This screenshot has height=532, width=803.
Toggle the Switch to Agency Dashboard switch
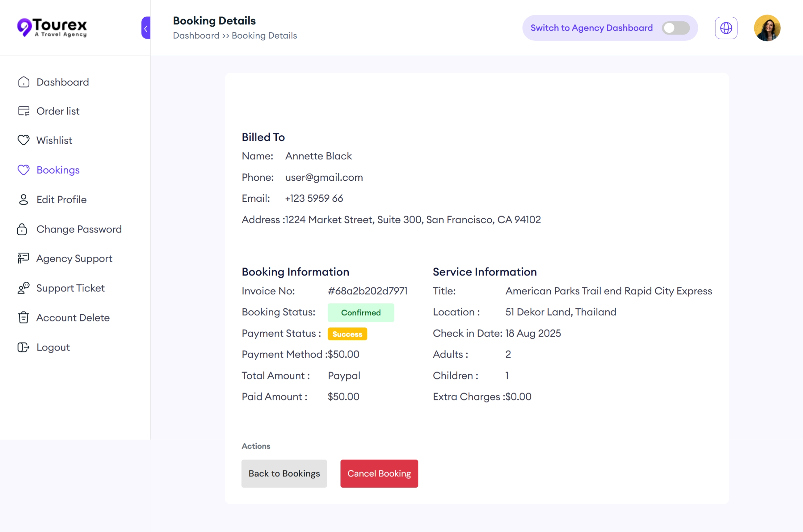click(x=675, y=28)
